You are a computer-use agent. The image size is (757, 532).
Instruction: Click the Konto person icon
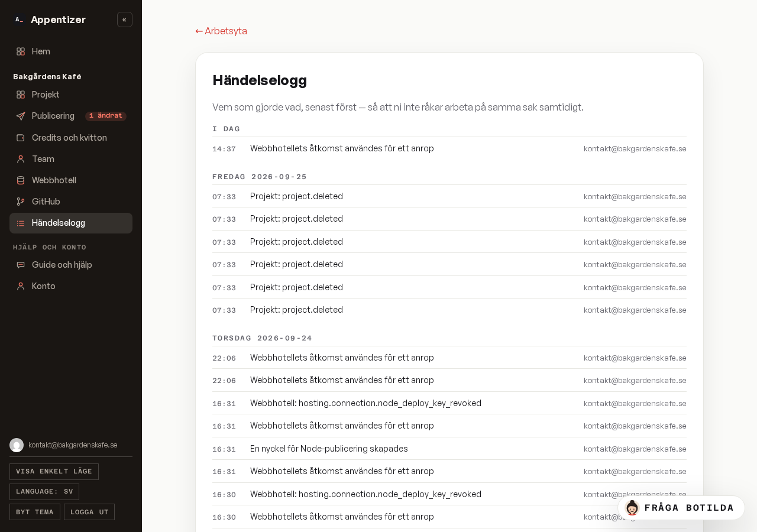[21, 286]
